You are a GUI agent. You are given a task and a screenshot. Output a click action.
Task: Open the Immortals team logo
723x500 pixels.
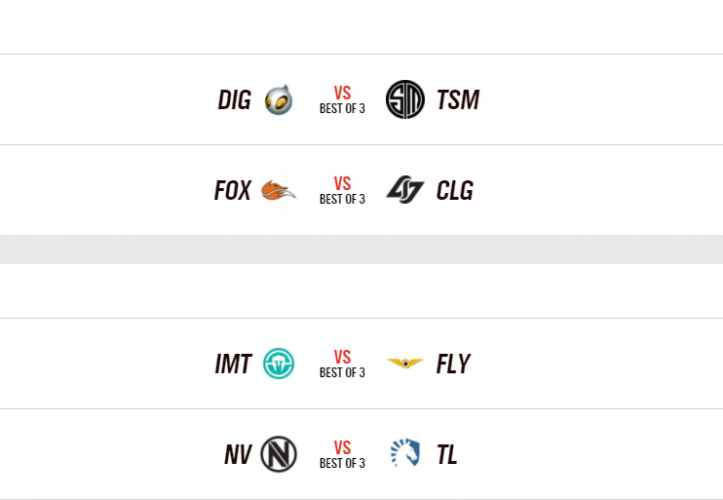tap(278, 364)
